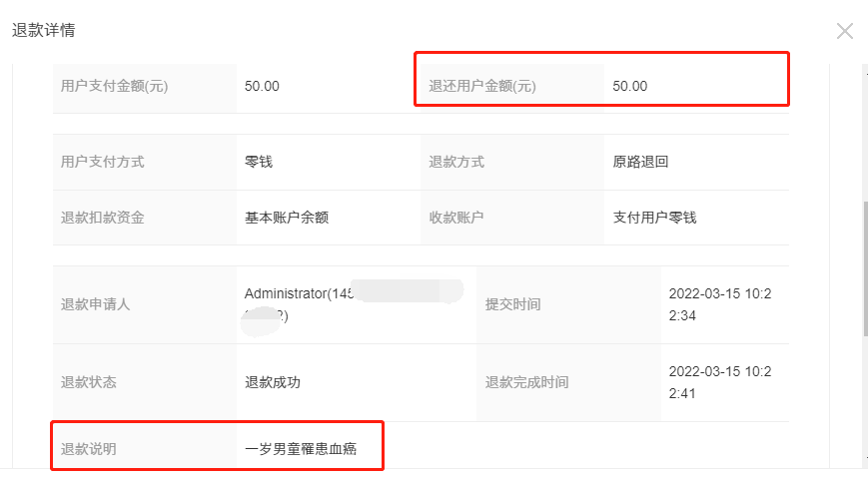Select the 用户支付金额(元) label

(x=114, y=86)
